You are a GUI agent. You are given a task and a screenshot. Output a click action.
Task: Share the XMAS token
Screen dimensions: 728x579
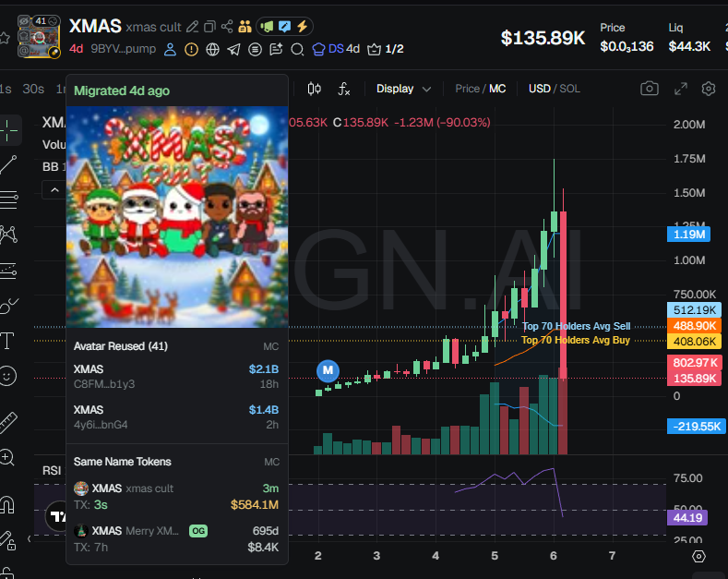227,27
